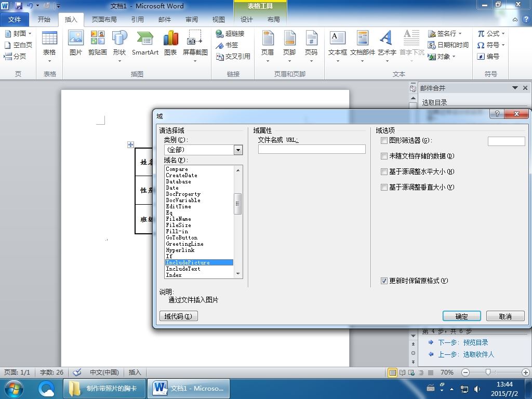Check the 图形筛选器 (Graphic filter) option
This screenshot has height=399, width=532.
(384, 140)
